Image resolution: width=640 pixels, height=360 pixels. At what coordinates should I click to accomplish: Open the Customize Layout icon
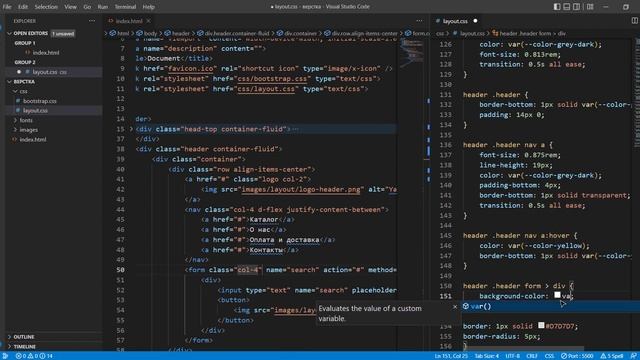point(590,7)
